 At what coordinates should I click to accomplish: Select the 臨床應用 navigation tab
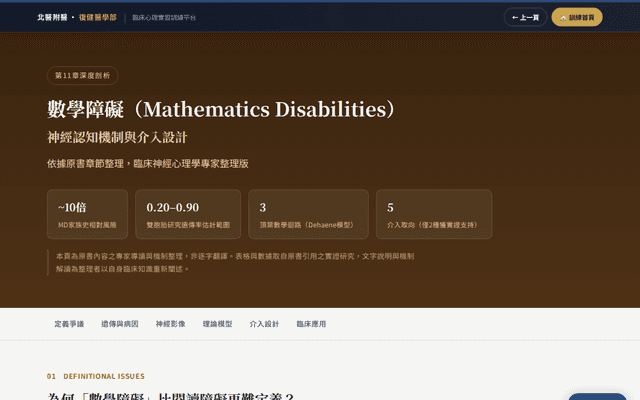311,324
